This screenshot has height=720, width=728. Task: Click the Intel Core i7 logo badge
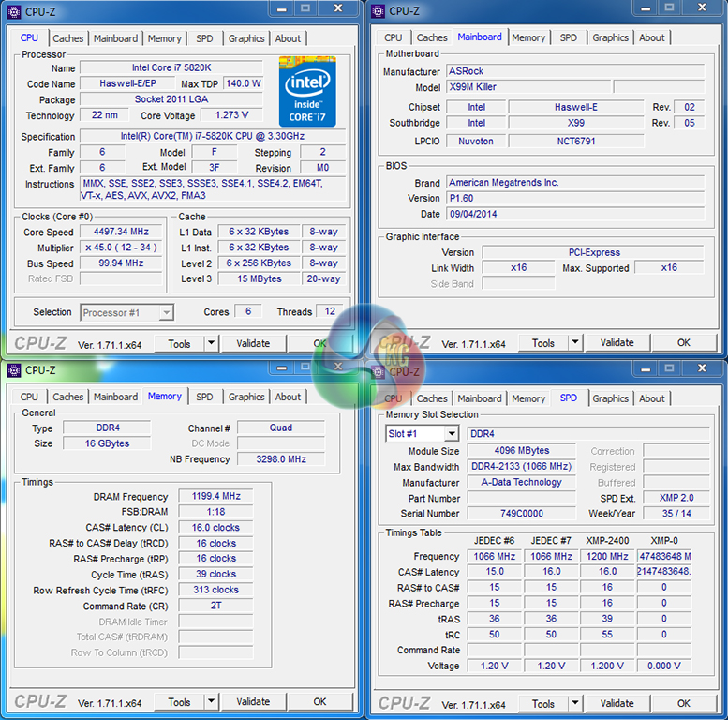307,89
